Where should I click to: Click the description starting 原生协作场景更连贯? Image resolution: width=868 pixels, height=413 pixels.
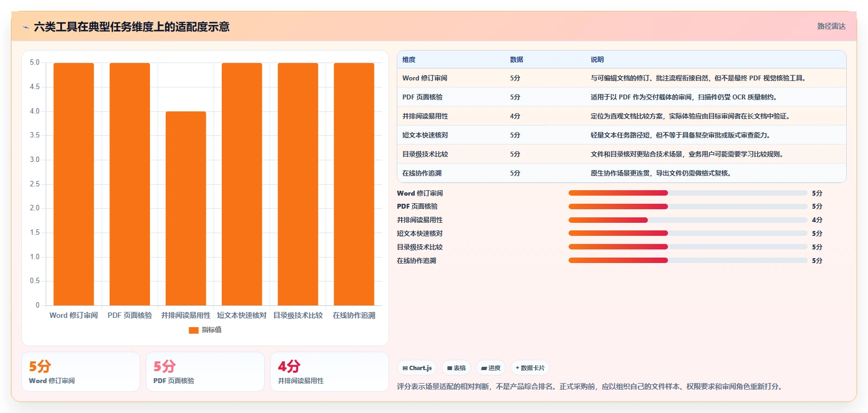661,173
